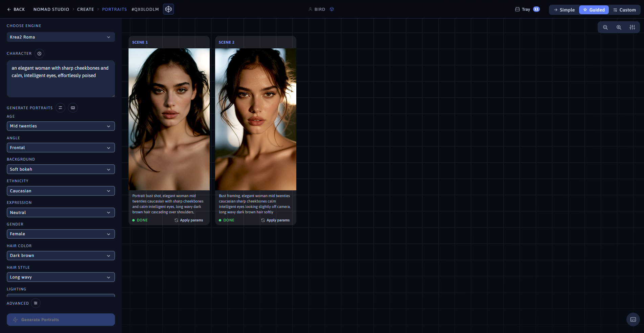This screenshot has height=333, width=644.
Task: Click into the Character description text area
Action: tap(61, 79)
